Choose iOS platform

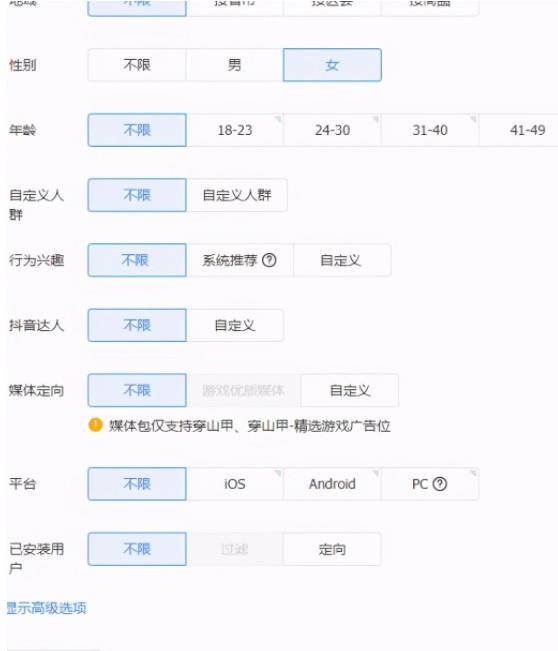pyautogui.click(x=235, y=484)
